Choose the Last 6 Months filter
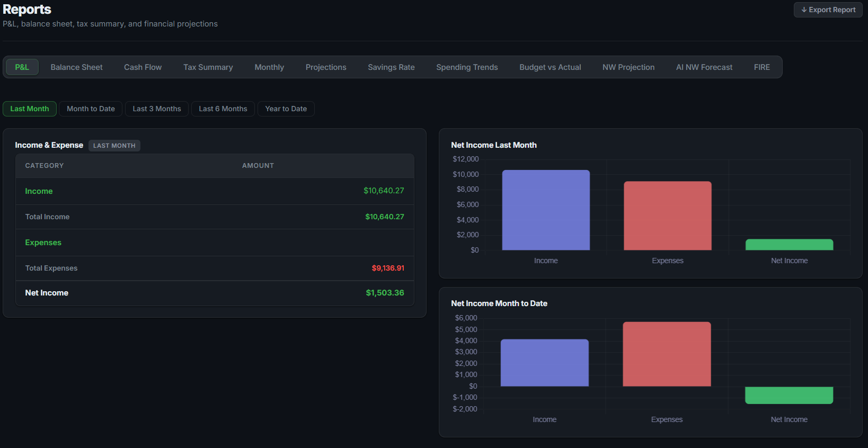 click(223, 109)
